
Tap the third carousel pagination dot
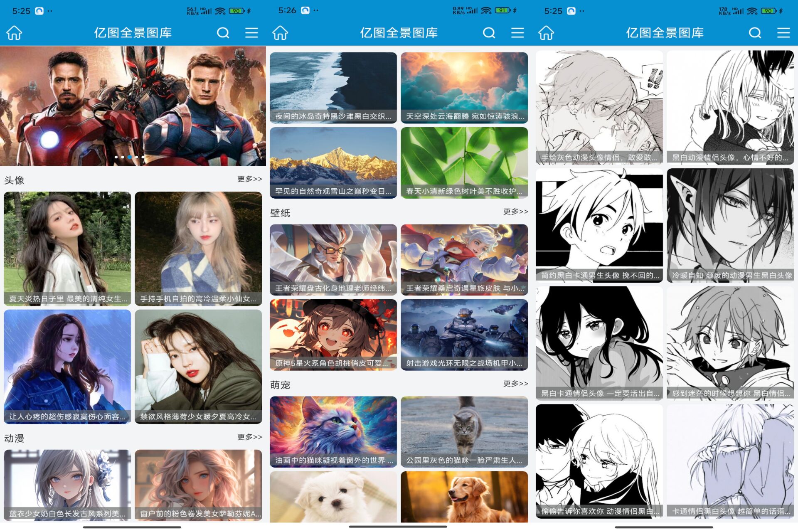(129, 157)
